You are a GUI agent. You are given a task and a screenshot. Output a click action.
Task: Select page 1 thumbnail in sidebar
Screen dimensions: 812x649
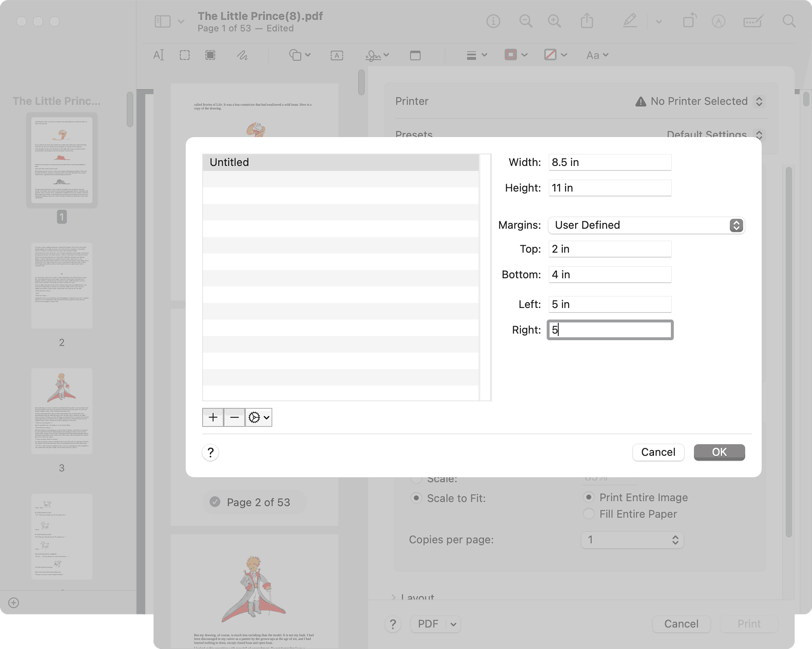tap(62, 160)
